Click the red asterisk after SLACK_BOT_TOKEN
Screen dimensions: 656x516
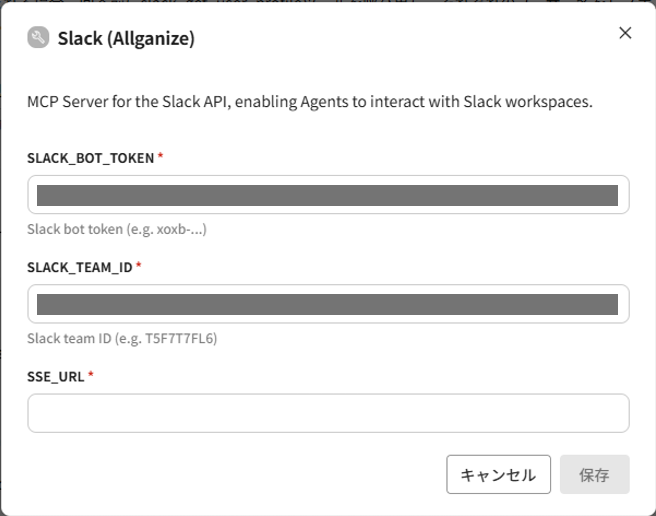tap(161, 157)
